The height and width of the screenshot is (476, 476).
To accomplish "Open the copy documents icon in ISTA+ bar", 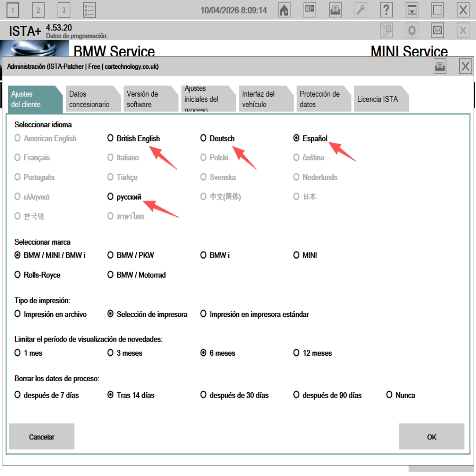I will coord(387,30).
